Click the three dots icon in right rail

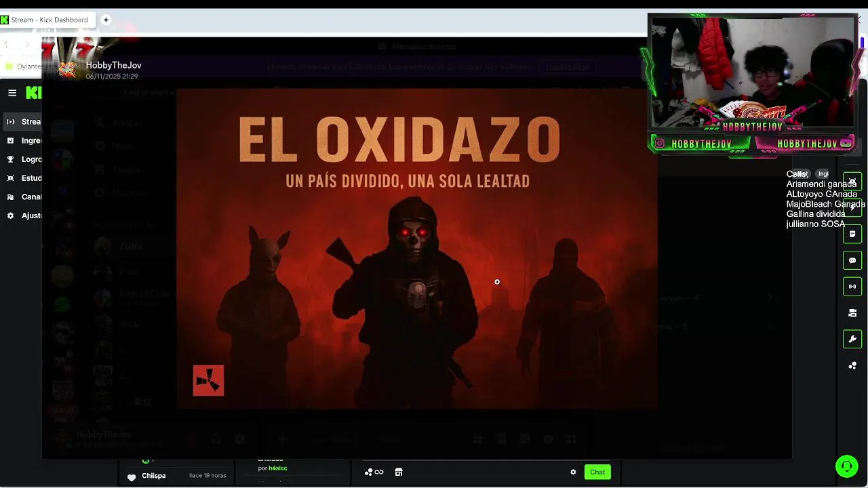(852, 366)
